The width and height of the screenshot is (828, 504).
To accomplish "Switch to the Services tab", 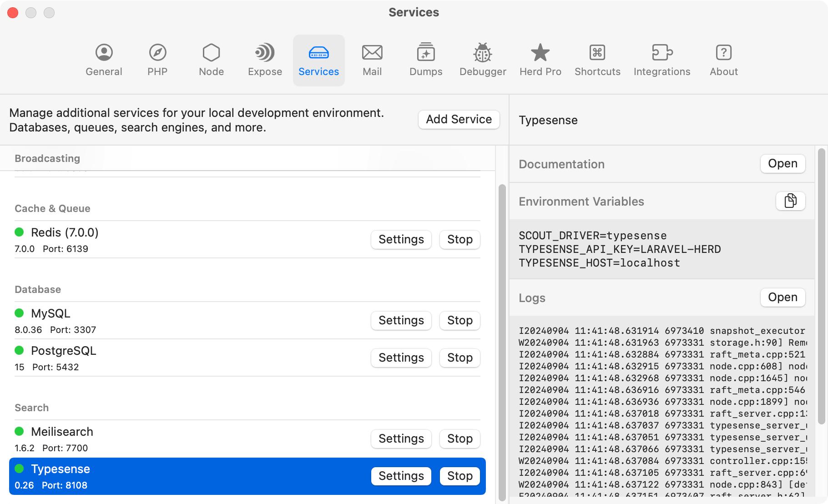I will [318, 60].
